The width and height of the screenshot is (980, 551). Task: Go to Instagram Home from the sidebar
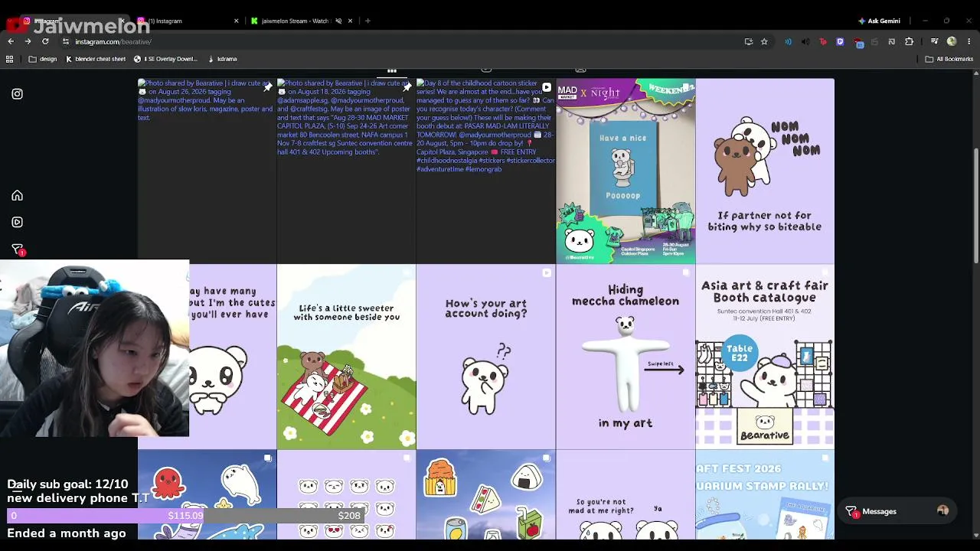(17, 196)
